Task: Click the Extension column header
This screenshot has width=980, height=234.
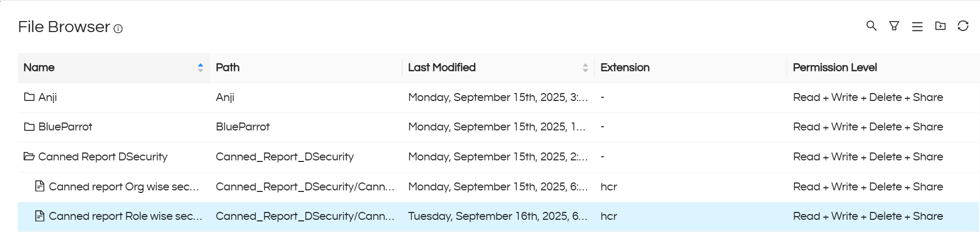Action: 625,67
